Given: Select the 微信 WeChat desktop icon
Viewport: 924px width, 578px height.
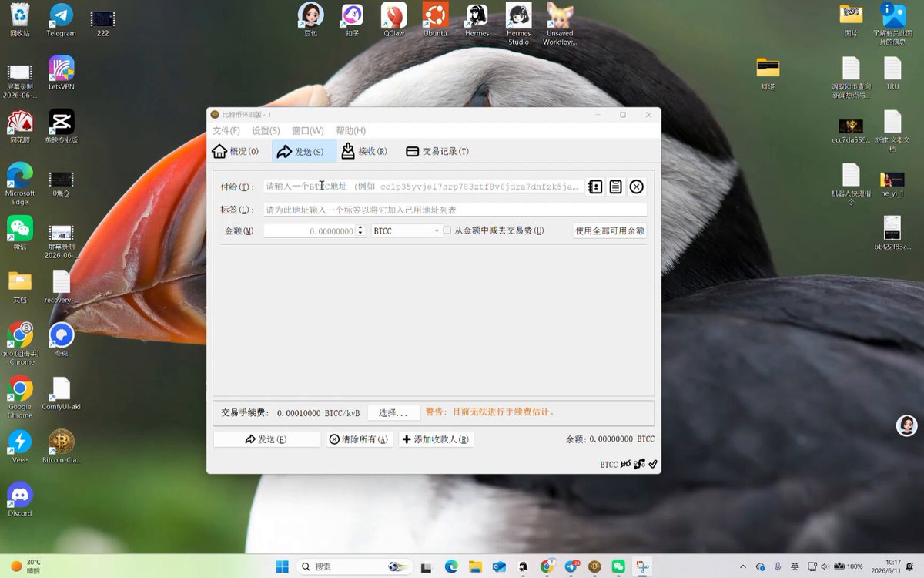Looking at the screenshot, I should [x=20, y=233].
